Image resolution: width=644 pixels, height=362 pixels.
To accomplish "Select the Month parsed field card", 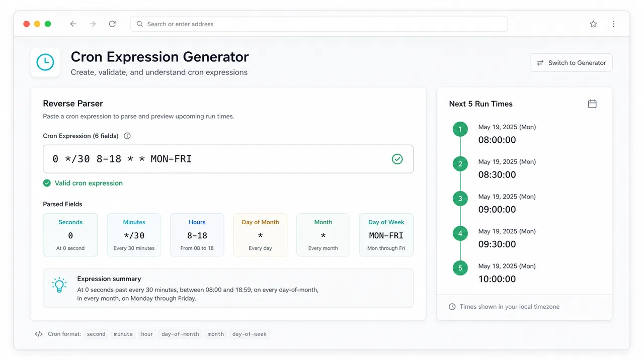I will 323,235.
